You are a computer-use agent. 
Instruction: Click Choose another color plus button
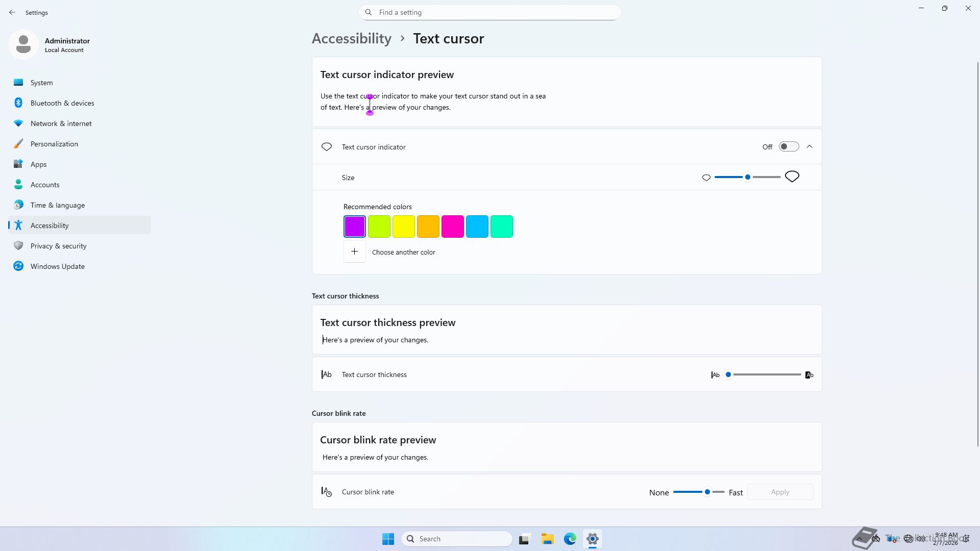click(x=354, y=252)
